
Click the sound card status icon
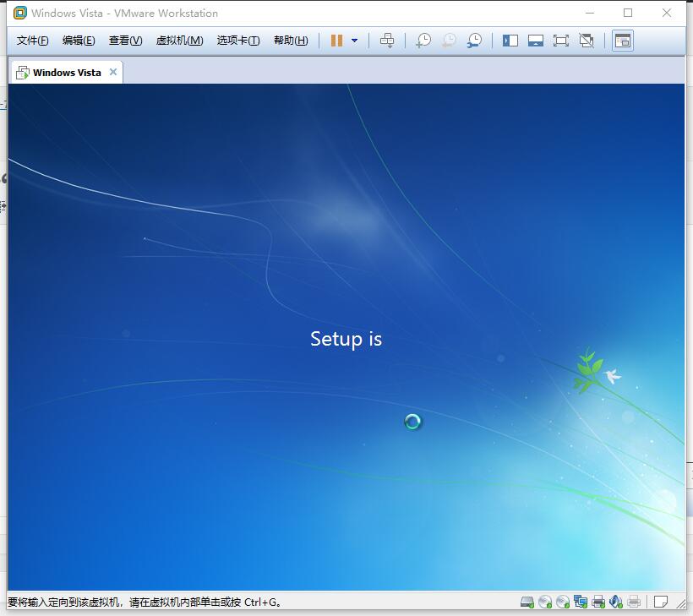[x=615, y=602]
